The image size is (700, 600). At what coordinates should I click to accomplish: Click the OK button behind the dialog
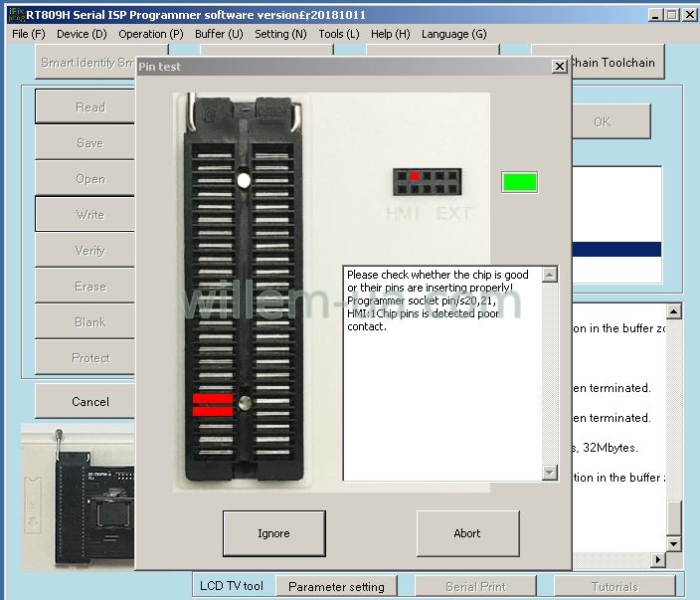[611, 121]
